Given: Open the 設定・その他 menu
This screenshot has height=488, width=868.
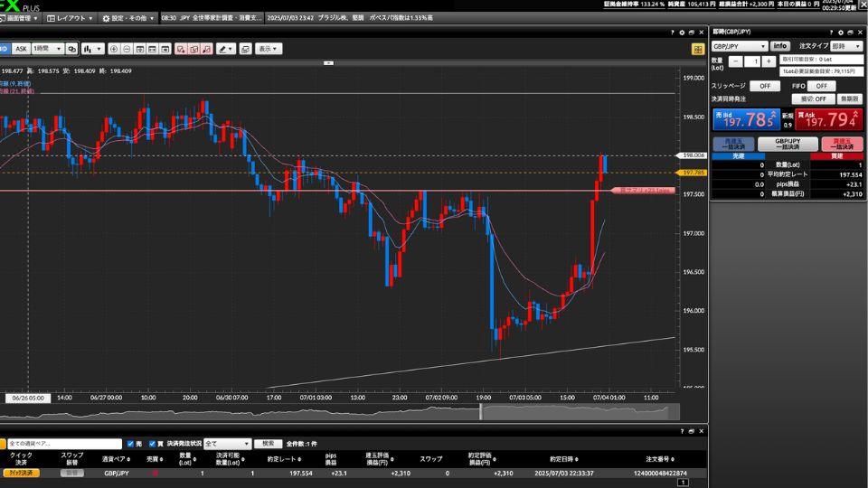Looking at the screenshot, I should [x=127, y=18].
